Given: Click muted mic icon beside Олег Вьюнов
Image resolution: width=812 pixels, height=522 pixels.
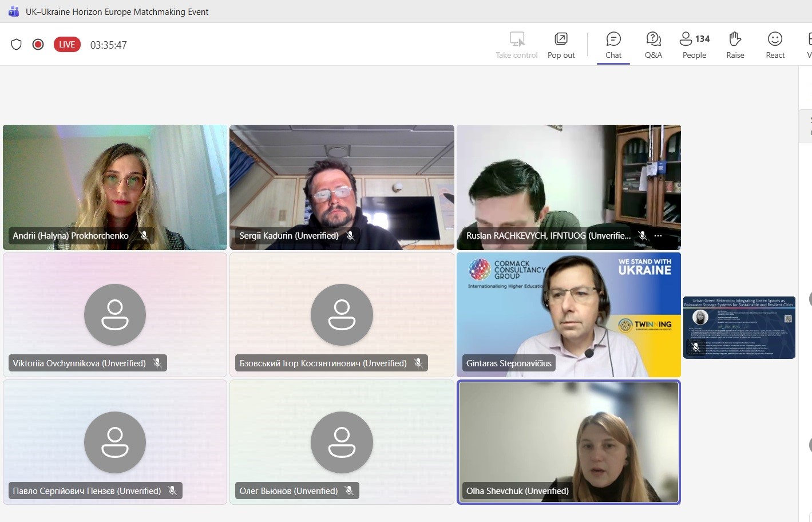Looking at the screenshot, I should pyautogui.click(x=349, y=491).
